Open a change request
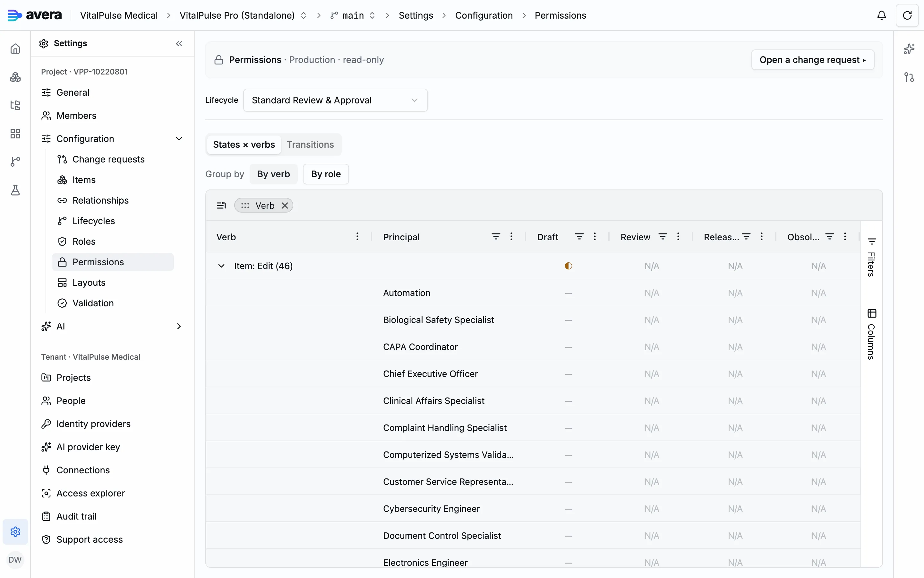 tap(812, 60)
